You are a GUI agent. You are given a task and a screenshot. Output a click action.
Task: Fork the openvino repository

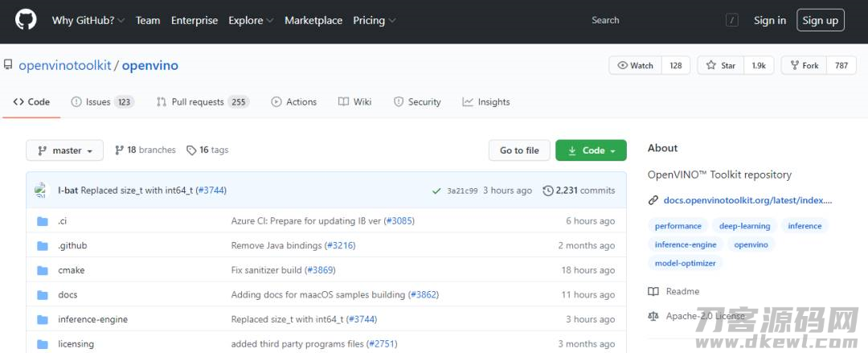805,65
